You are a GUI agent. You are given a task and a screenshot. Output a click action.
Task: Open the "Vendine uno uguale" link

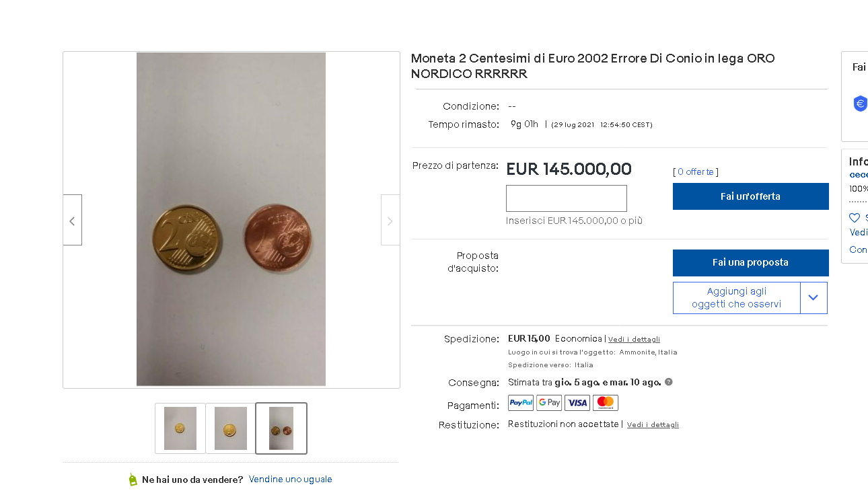point(291,480)
